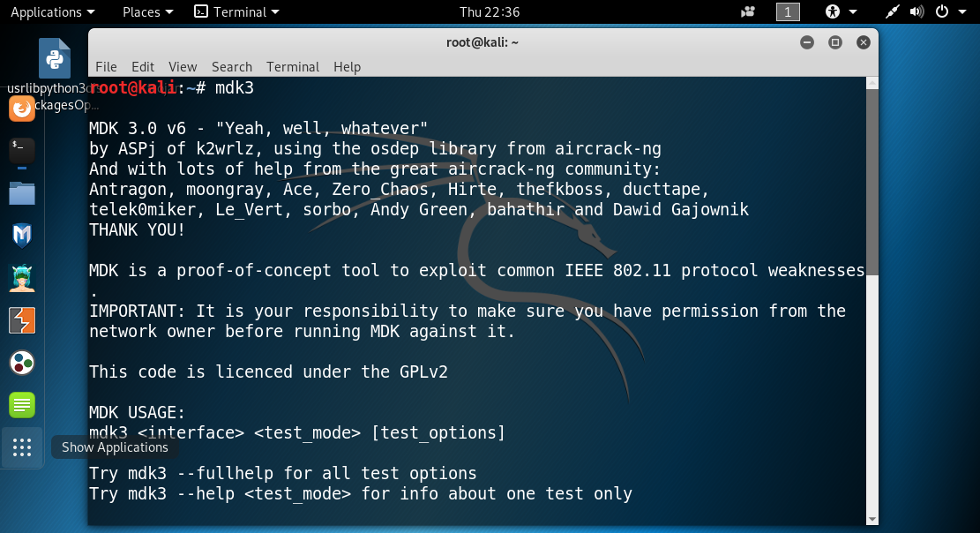The image size is (980, 533).
Task: Open Firefox from the dock
Action: (22, 109)
